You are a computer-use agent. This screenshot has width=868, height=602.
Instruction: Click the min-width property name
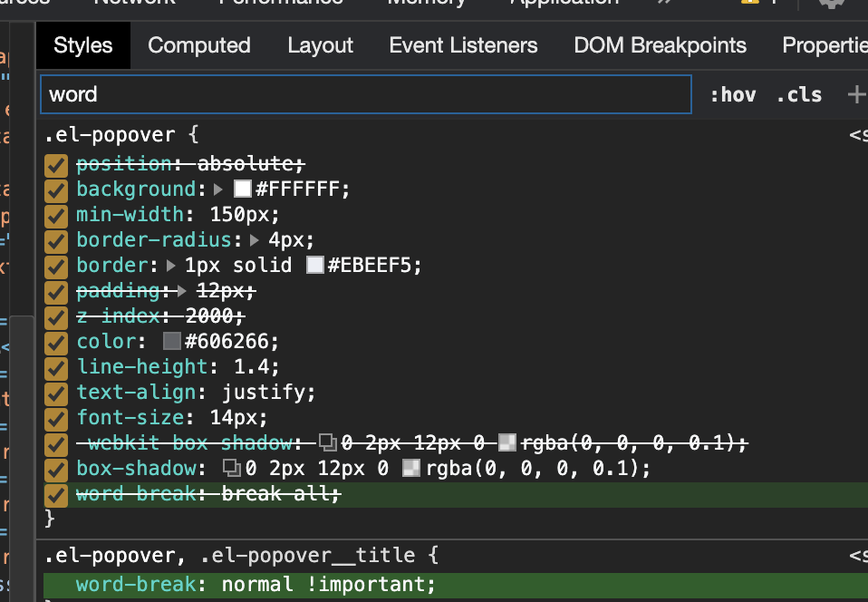[130, 214]
